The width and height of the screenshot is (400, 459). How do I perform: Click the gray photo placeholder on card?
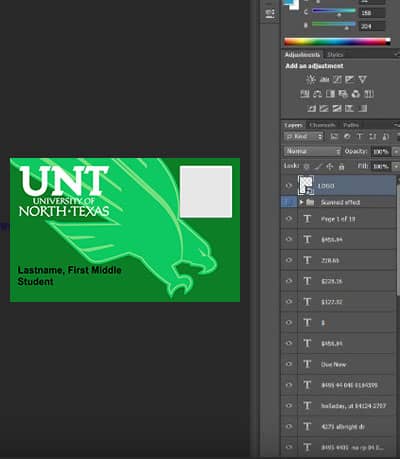pos(206,192)
